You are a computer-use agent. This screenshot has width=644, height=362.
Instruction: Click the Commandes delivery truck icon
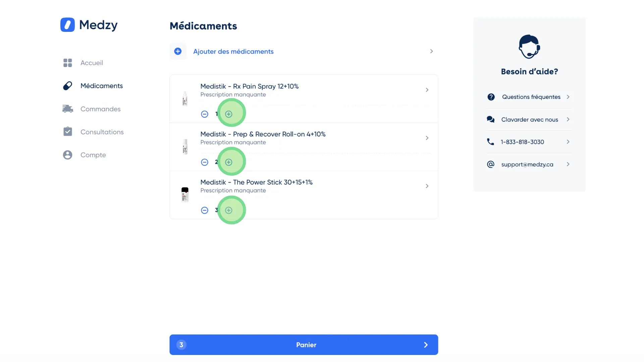[68, 109]
